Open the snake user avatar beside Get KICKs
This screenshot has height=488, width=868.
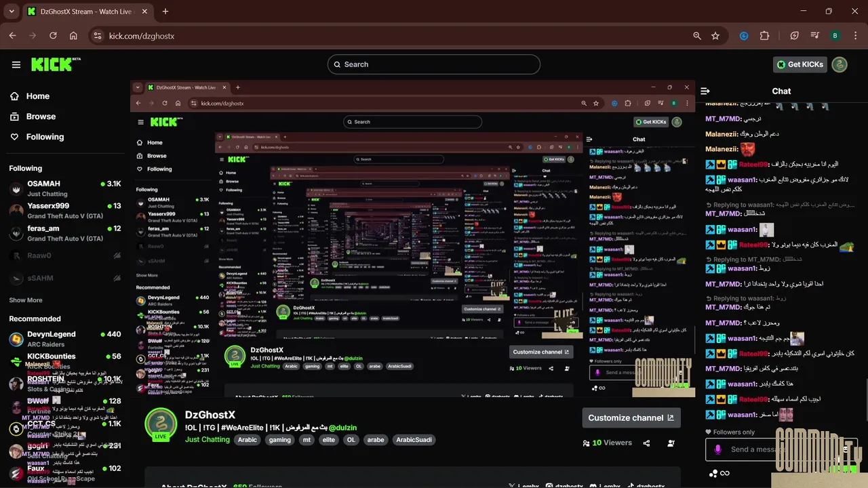click(x=840, y=64)
